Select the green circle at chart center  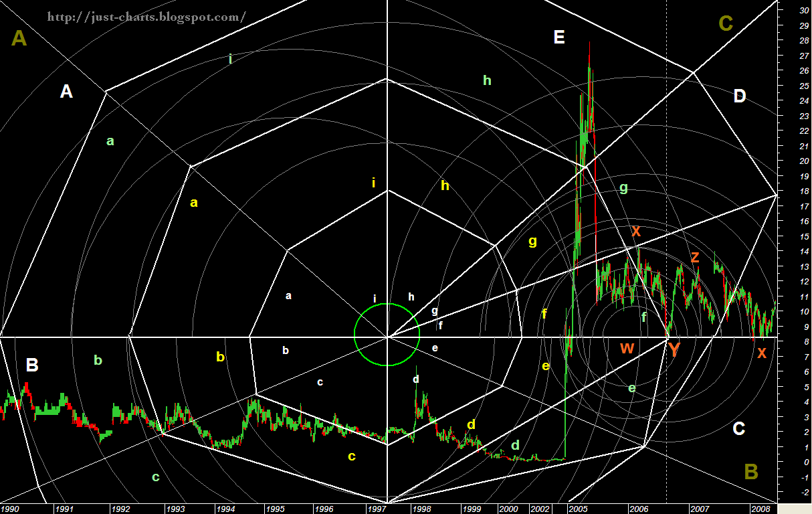coord(387,335)
